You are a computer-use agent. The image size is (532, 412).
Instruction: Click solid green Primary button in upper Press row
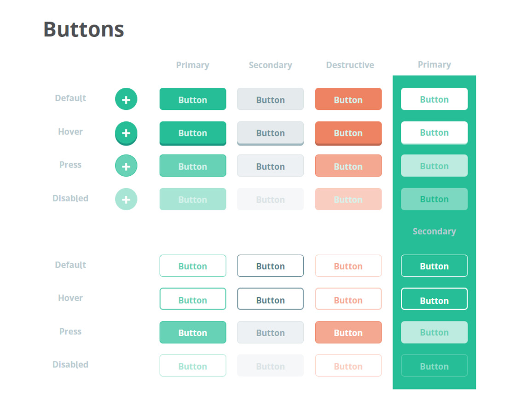(193, 166)
